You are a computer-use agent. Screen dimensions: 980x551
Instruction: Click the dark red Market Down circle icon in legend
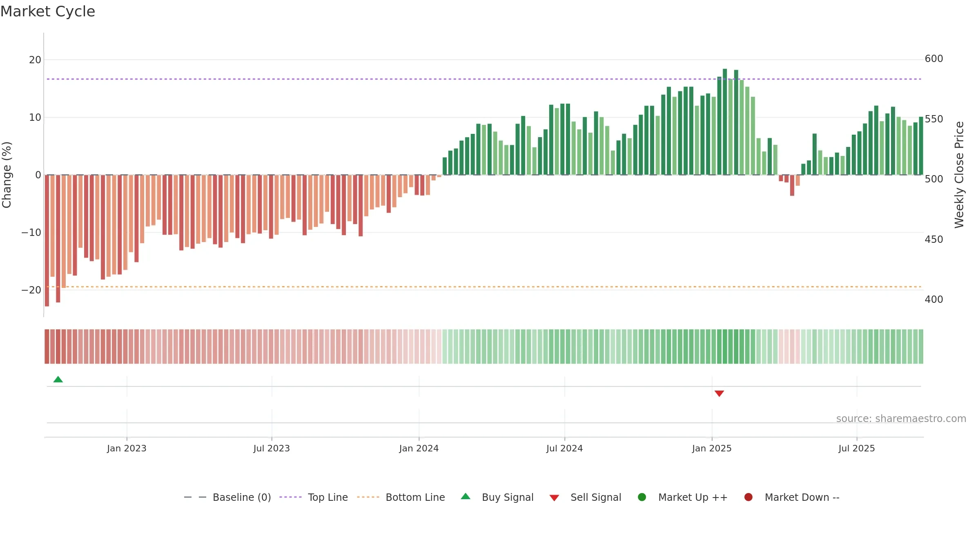(x=748, y=497)
